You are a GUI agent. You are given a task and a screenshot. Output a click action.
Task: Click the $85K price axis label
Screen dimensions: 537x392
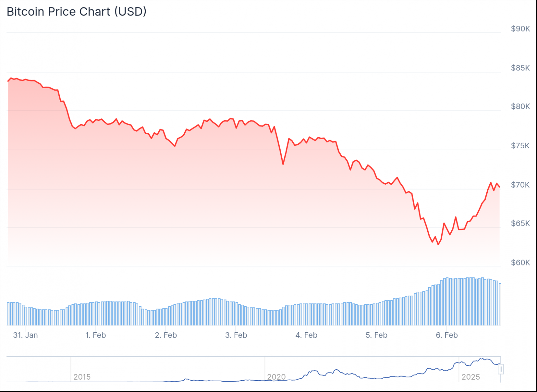point(520,68)
